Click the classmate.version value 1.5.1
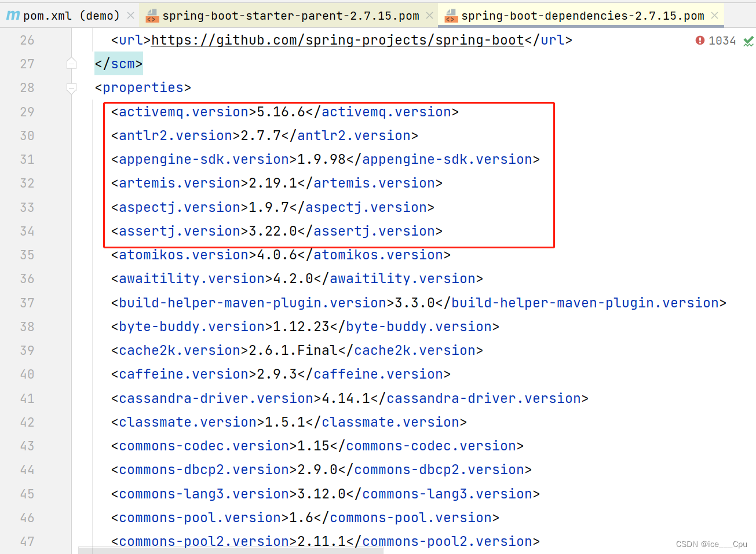Image resolution: width=756 pixels, height=554 pixels. [x=285, y=422]
